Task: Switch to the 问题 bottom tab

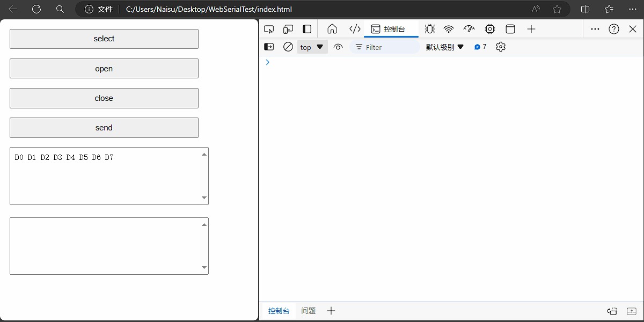Action: (x=308, y=310)
